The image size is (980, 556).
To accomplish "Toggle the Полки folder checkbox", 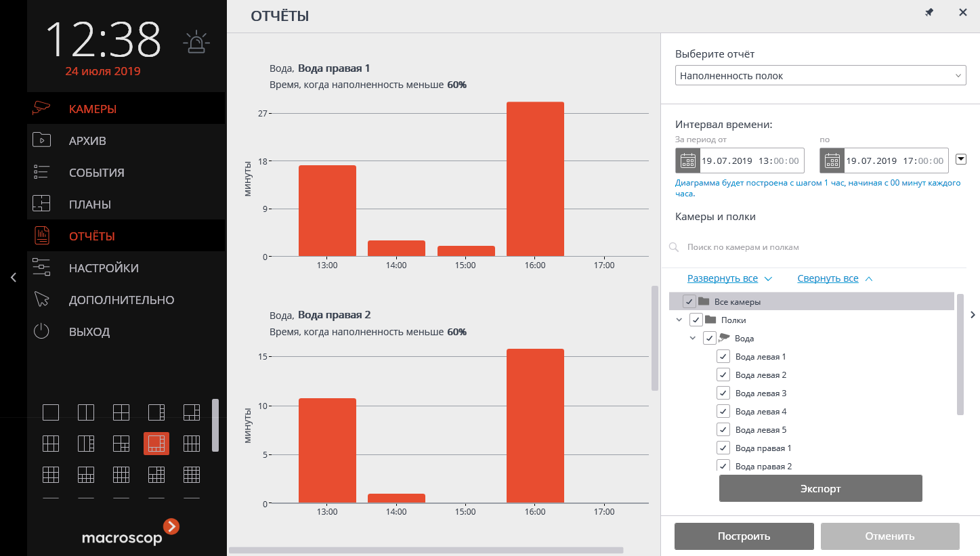I will 696,320.
